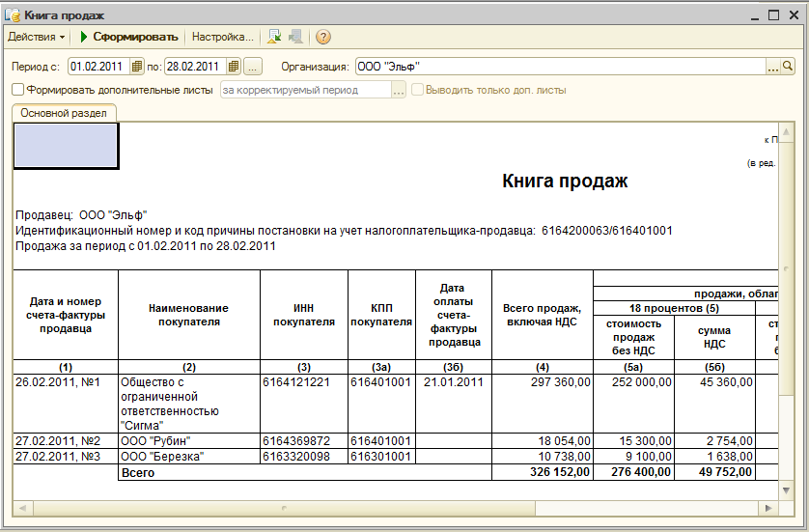This screenshot has height=532, width=809.
Task: Click INN cell 6164369872
Action: click(304, 441)
